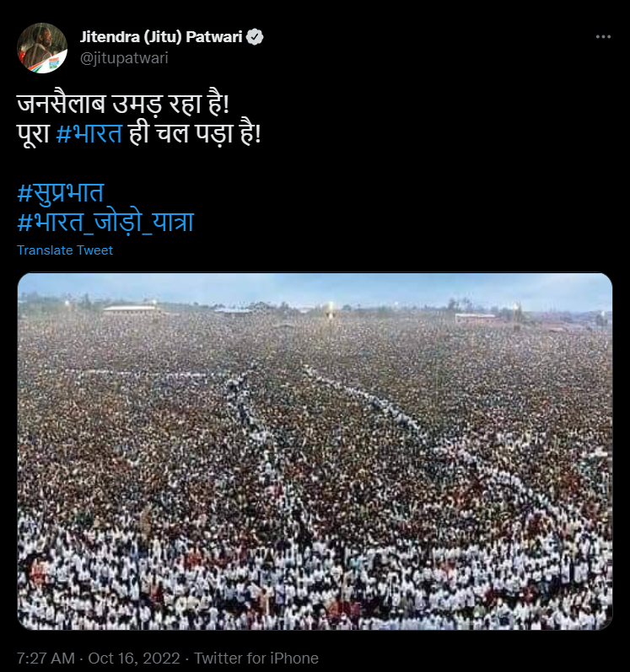Click the bright stage light in the photo

331,309
